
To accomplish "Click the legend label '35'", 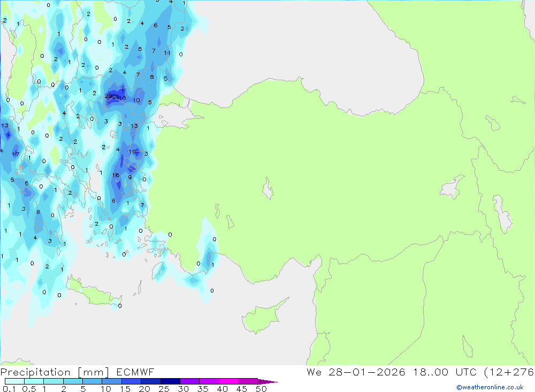I will click(203, 389).
